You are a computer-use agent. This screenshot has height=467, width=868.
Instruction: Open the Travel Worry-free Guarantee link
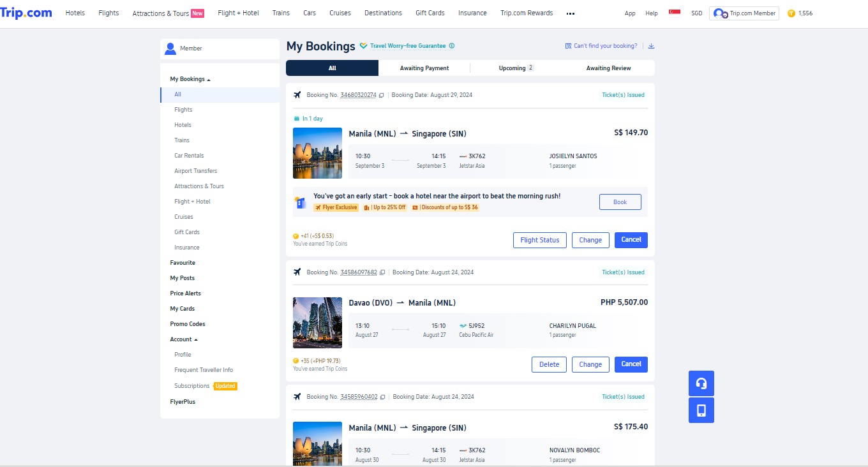coord(408,46)
